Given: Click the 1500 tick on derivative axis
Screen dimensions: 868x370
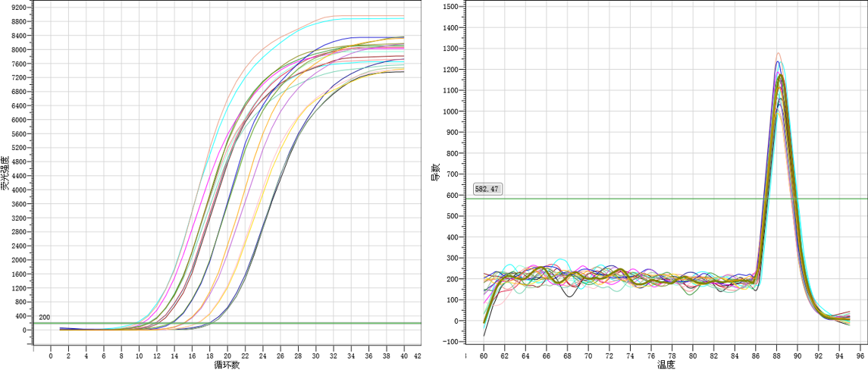Looking at the screenshot, I should [450, 7].
